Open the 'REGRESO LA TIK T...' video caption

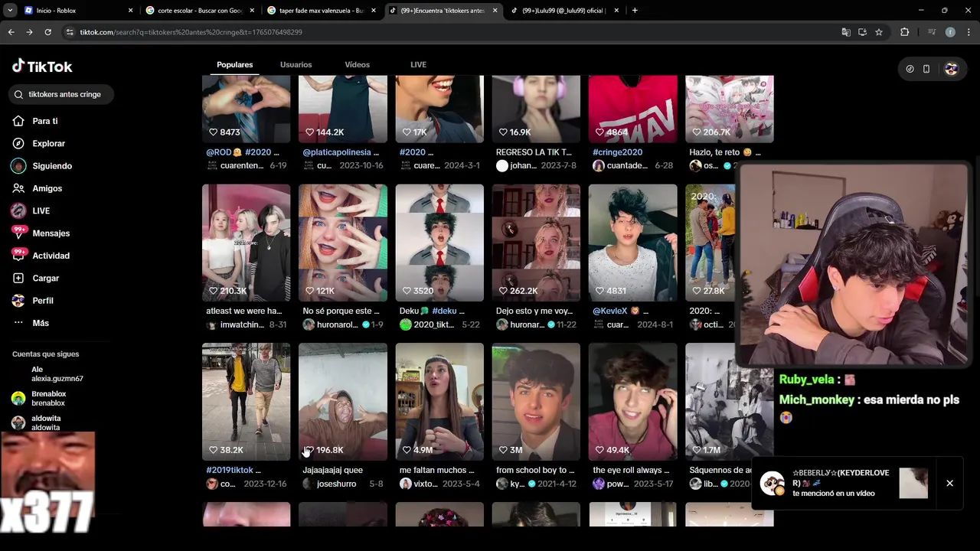534,152
